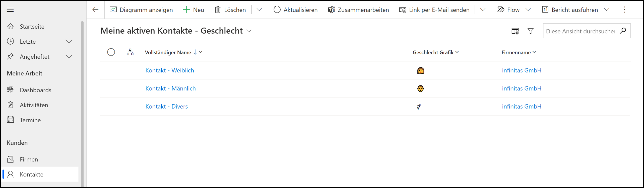
Task: Click the hierarchy column icon
Action: pos(130,52)
